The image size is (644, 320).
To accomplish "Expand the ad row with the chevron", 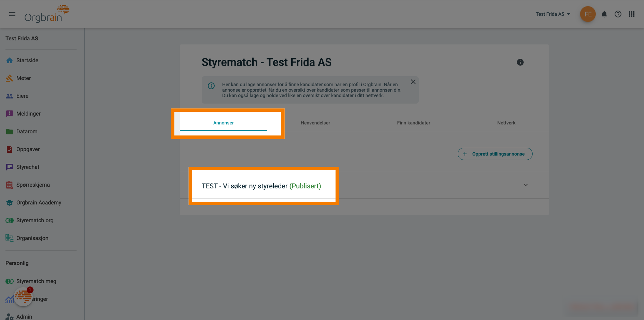I will click(x=526, y=185).
